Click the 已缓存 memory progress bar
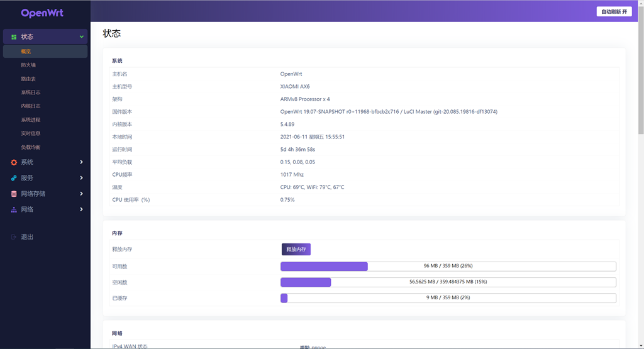Screen dimensions: 644x349 click(x=448, y=297)
